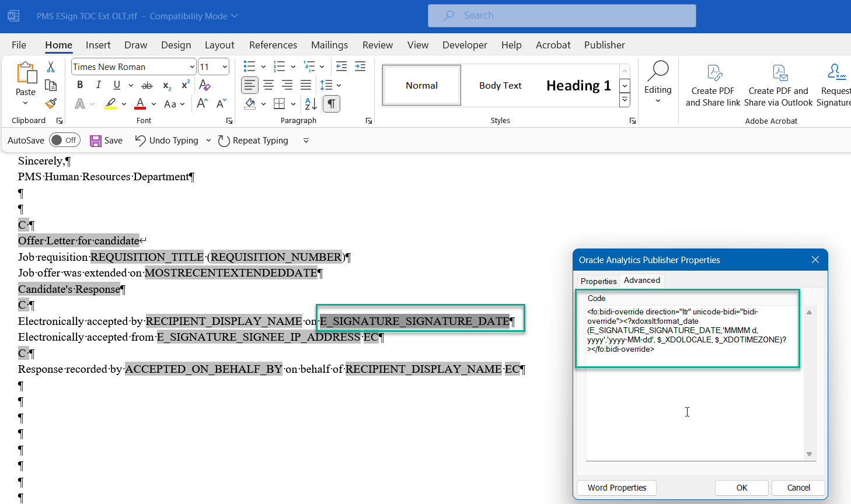
Task: Open the References ribbon tab
Action: pos(273,44)
